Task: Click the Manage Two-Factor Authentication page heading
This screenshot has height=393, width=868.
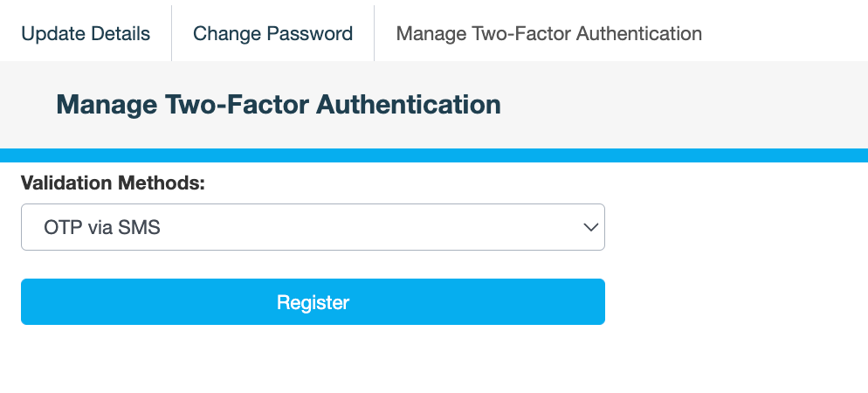Action: [x=279, y=105]
